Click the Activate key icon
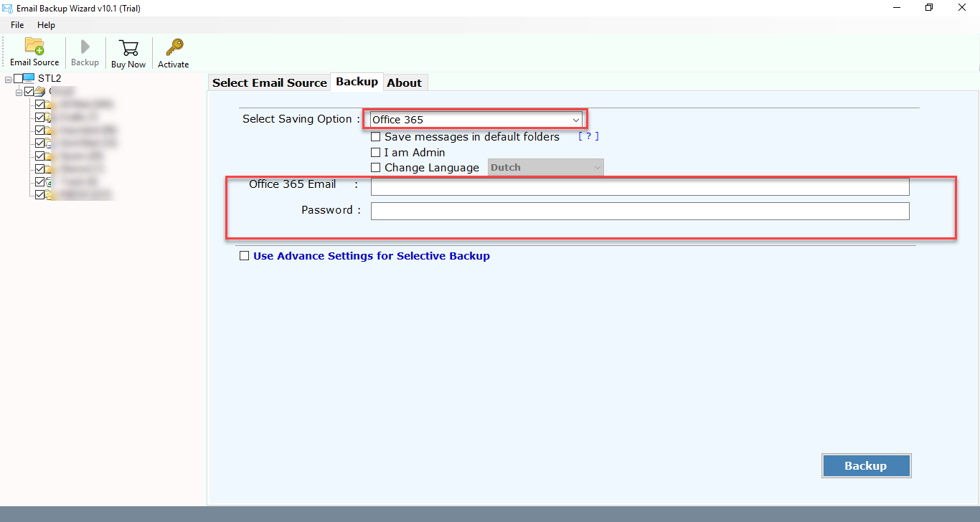This screenshot has width=980, height=522. [174, 47]
